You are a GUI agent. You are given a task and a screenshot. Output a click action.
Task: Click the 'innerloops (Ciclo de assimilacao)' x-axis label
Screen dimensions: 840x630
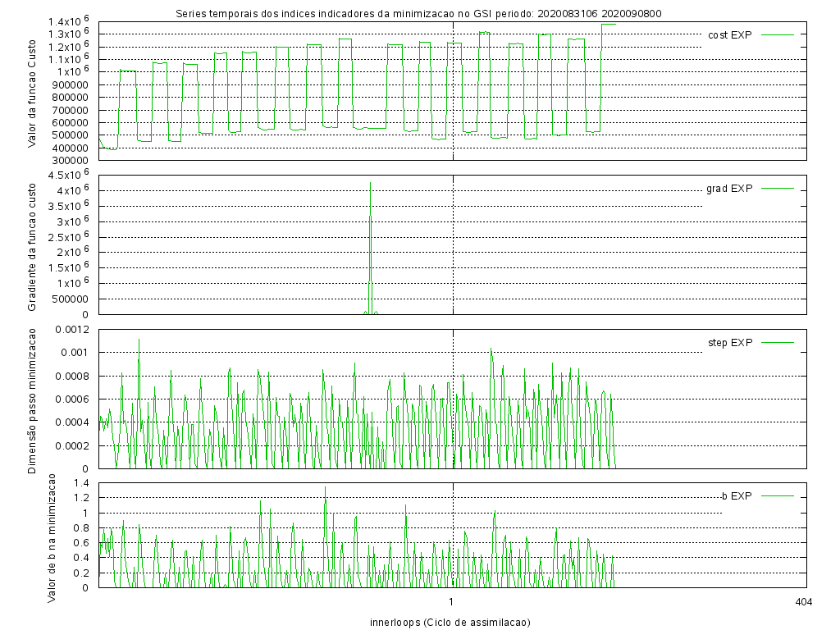(x=450, y=622)
